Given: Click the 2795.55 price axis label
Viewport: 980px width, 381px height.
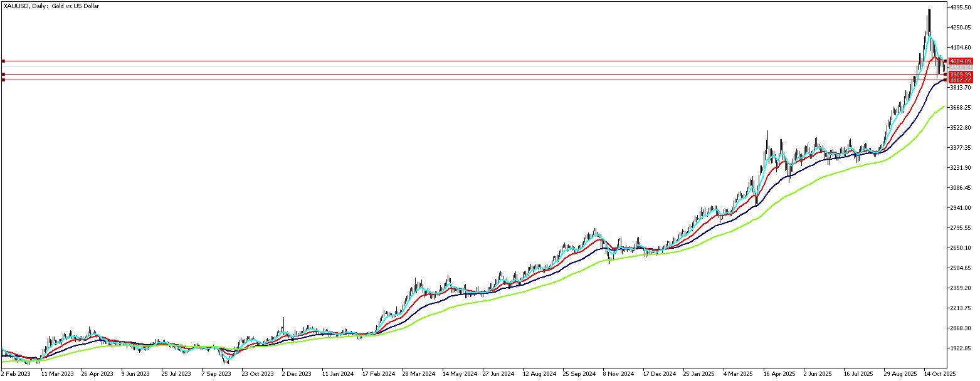Looking at the screenshot, I should coord(961,228).
